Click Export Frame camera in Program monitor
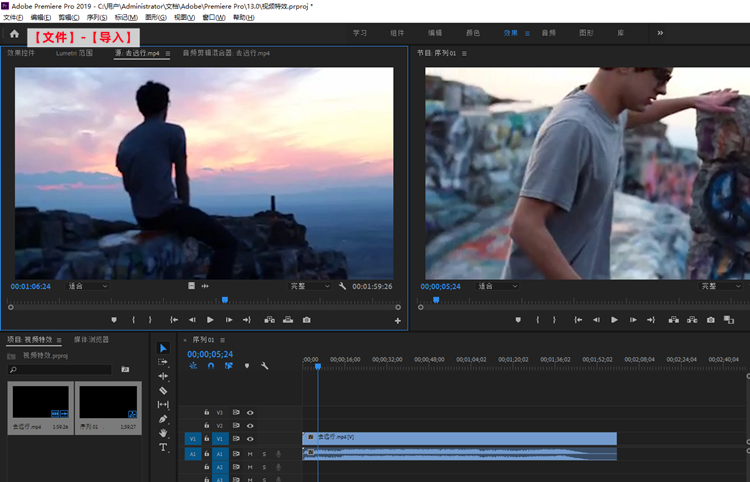The height and width of the screenshot is (482, 750). [x=710, y=320]
